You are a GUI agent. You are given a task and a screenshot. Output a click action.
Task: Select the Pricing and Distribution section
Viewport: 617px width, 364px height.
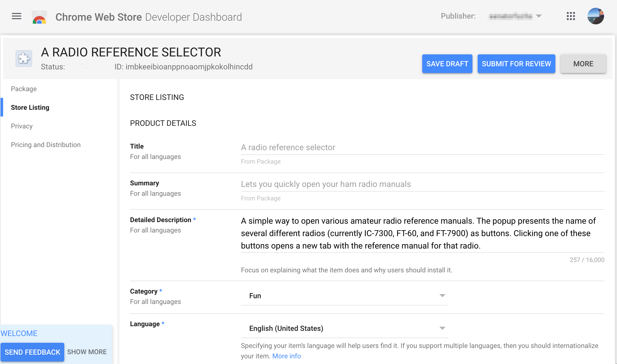click(46, 144)
